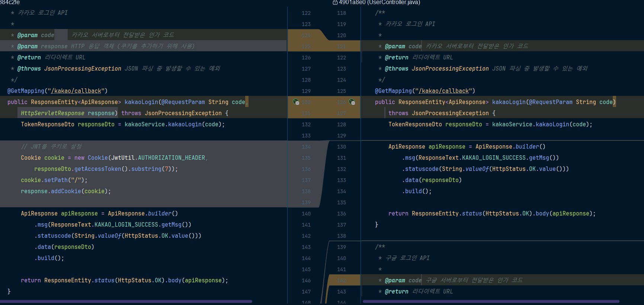Click line number 118 in the gutter
644x305 pixels.
tap(342, 13)
